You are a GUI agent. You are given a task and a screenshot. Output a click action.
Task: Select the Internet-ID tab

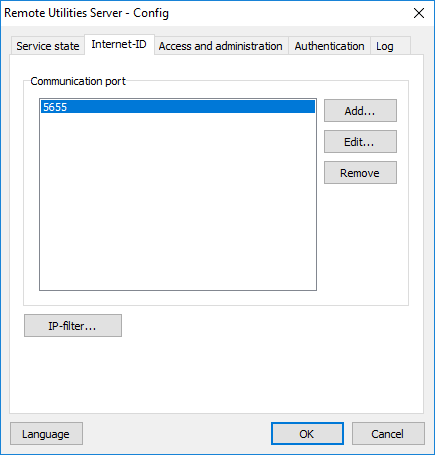tap(119, 44)
